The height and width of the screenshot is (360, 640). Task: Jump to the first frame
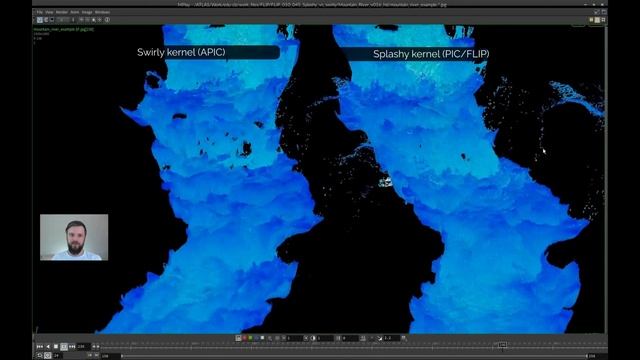click(x=40, y=347)
